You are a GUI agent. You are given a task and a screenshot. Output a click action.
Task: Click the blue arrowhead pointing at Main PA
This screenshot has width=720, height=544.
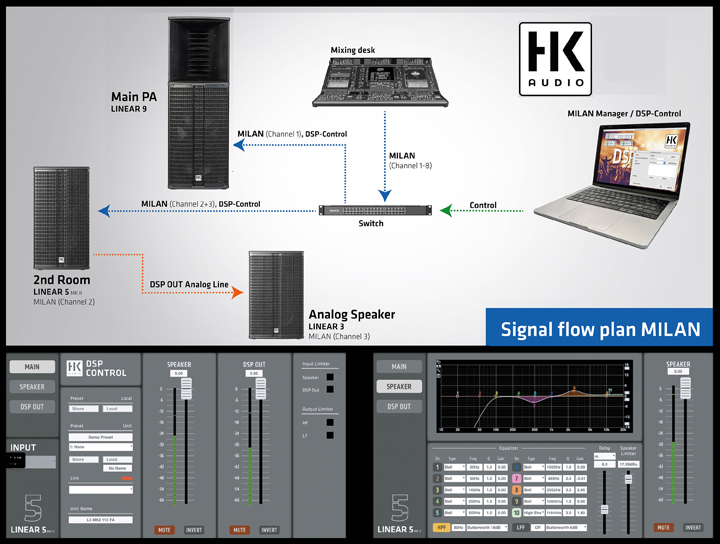tap(239, 145)
